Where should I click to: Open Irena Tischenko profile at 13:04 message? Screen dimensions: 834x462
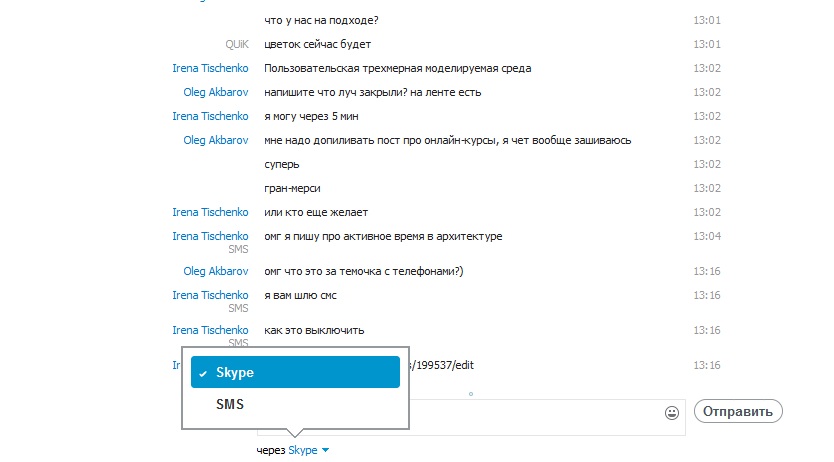(x=210, y=236)
